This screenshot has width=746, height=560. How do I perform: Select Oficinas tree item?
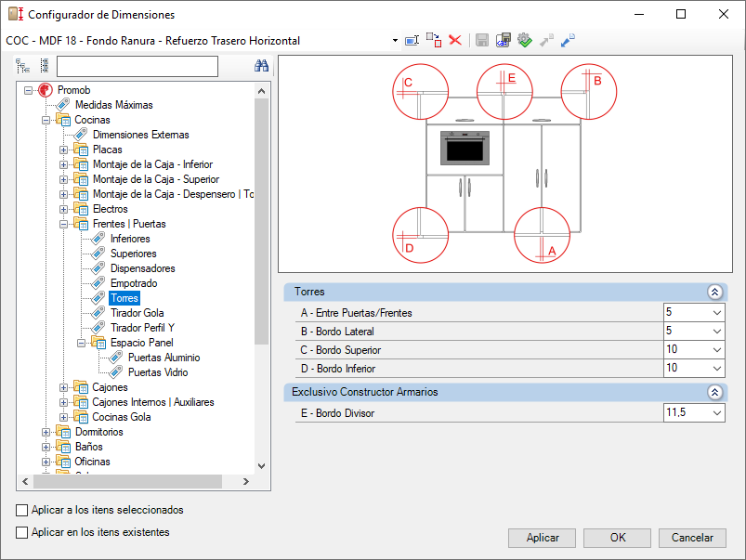tap(92, 462)
